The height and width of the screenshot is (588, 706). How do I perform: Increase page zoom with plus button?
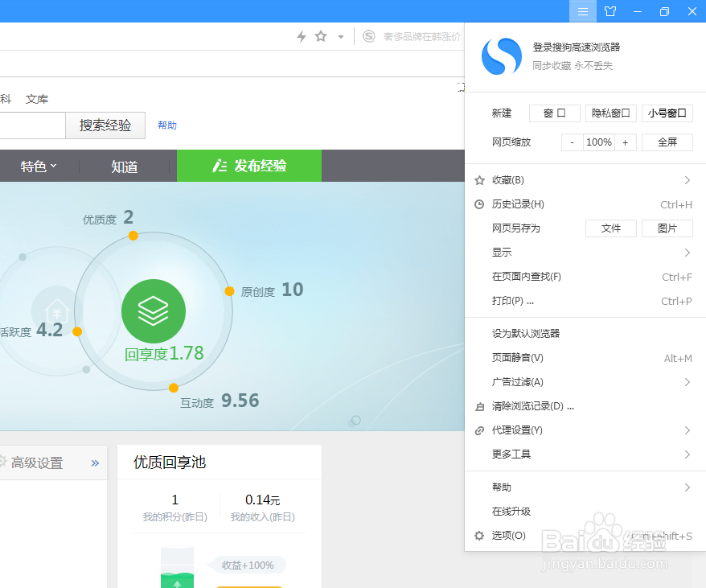[x=625, y=142]
